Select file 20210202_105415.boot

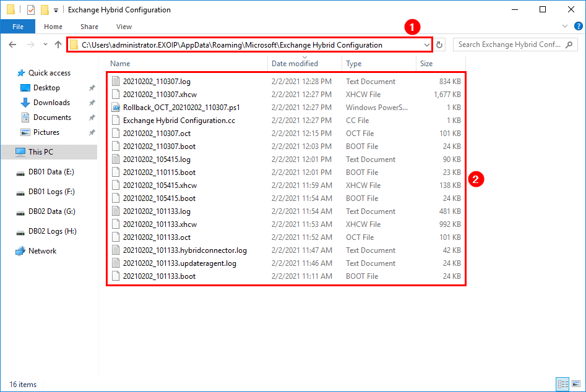[x=159, y=198]
